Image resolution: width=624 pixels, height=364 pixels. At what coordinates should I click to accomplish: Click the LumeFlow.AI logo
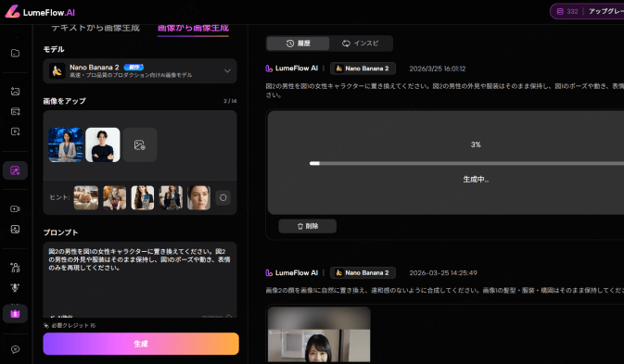pyautogui.click(x=40, y=12)
